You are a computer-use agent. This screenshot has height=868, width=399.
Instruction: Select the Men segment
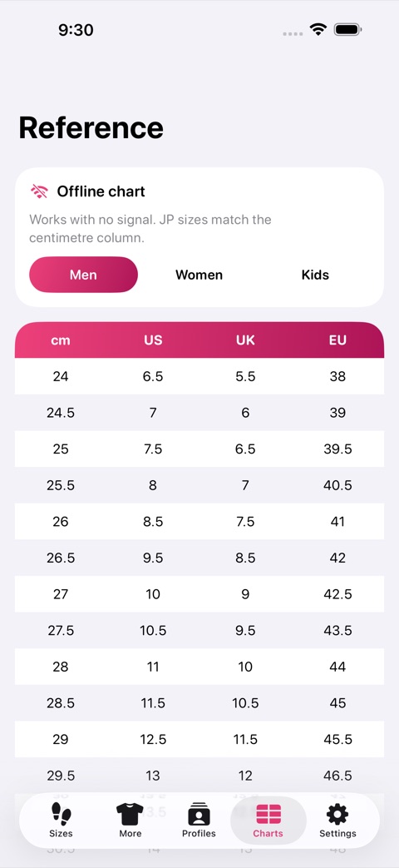(83, 275)
